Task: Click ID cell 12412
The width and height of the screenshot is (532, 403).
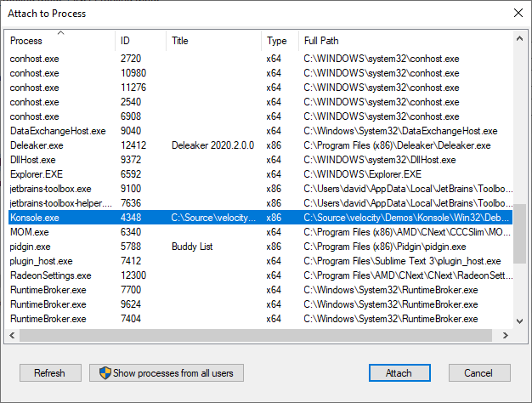Action: pos(133,145)
